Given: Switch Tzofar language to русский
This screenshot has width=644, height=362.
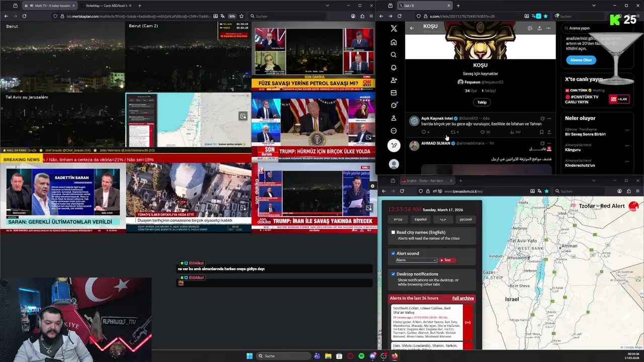Looking at the screenshot, I should [x=466, y=219].
